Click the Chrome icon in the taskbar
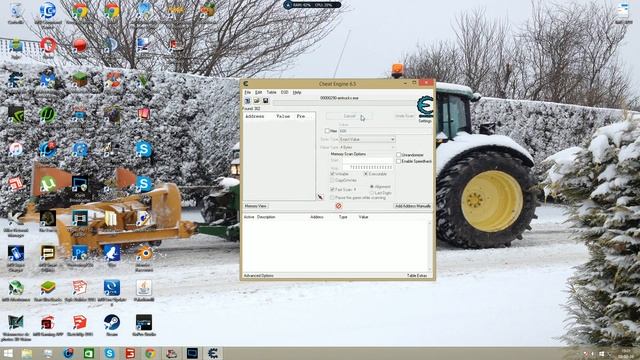 tap(151, 353)
